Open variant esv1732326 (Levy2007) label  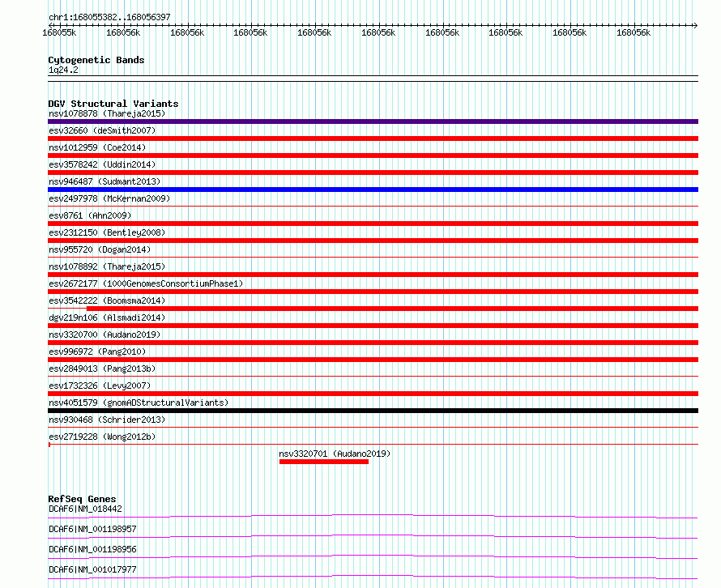(x=100, y=386)
